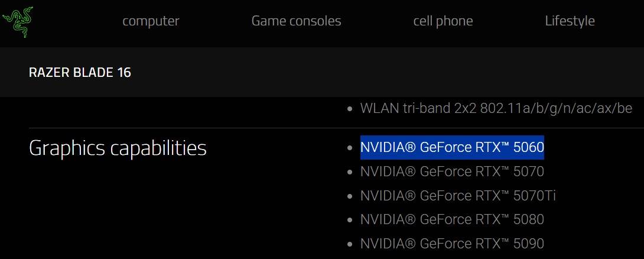This screenshot has height=259, width=644.
Task: Click the bullet beside RTX 5070
Action: [x=350, y=173]
